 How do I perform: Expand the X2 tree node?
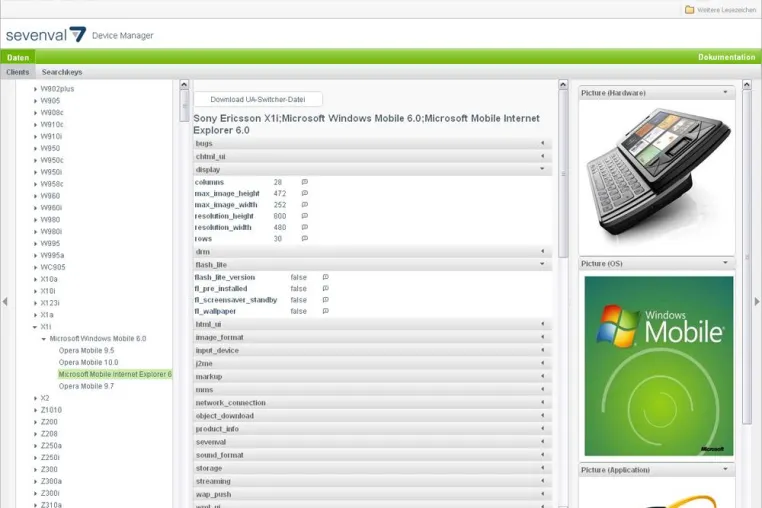coord(35,398)
